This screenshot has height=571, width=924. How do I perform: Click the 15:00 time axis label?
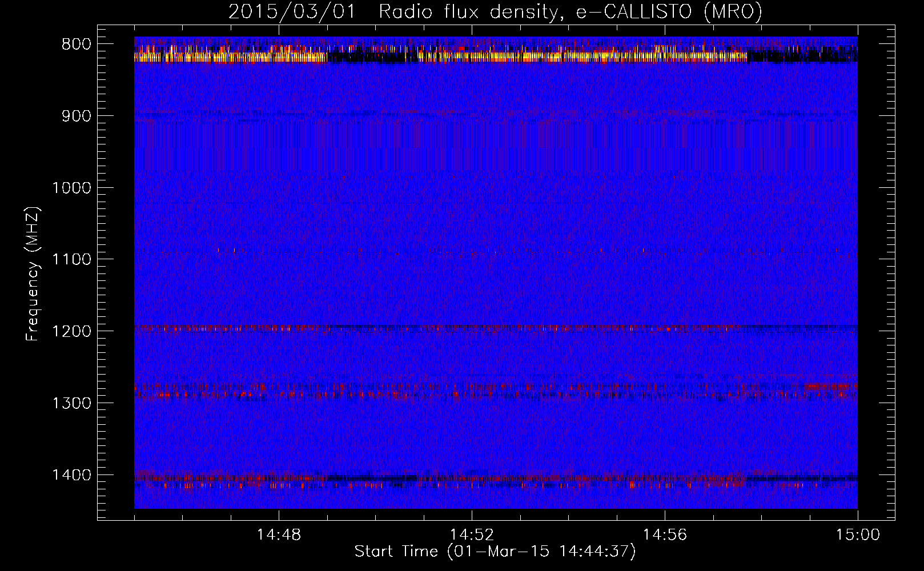coord(858,535)
